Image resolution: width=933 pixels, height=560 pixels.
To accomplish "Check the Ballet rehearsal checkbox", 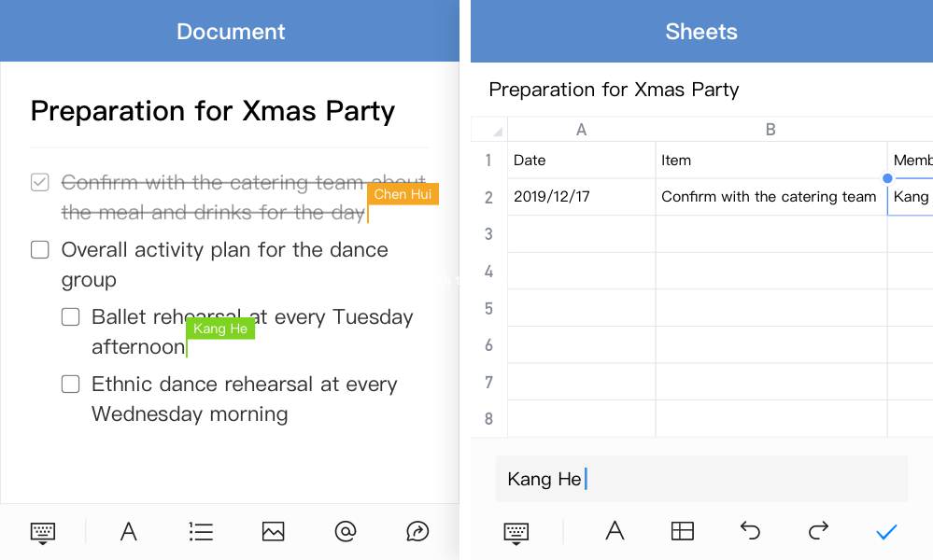I will click(71, 316).
